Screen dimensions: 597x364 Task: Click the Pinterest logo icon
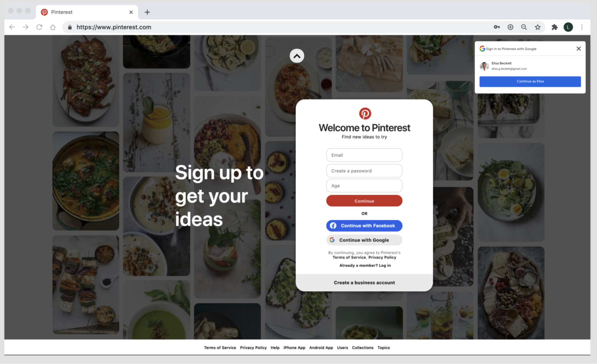365,113
